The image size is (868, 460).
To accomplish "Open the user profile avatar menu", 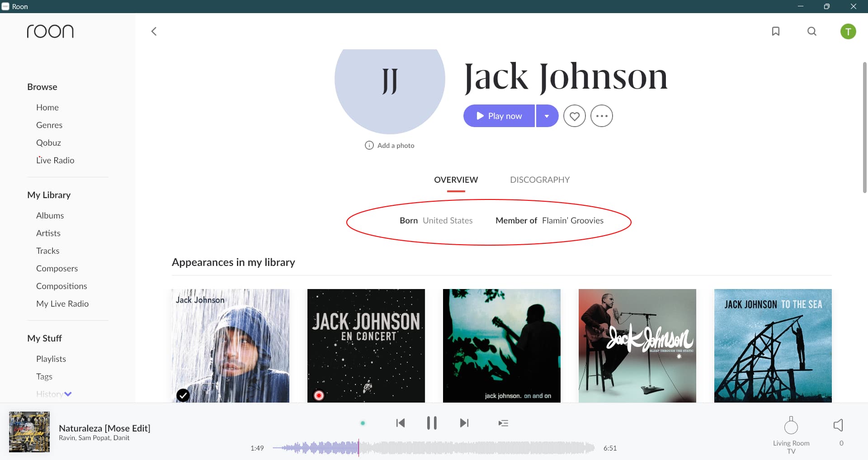I will pos(848,31).
